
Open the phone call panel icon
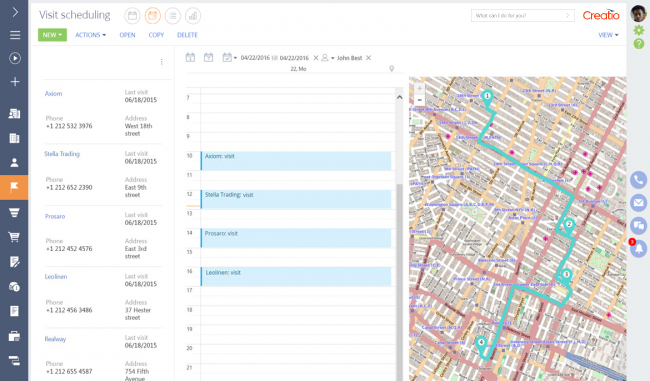click(638, 180)
